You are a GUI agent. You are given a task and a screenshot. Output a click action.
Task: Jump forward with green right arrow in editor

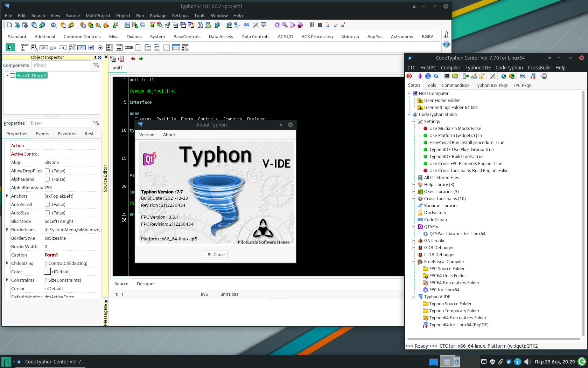141,59
